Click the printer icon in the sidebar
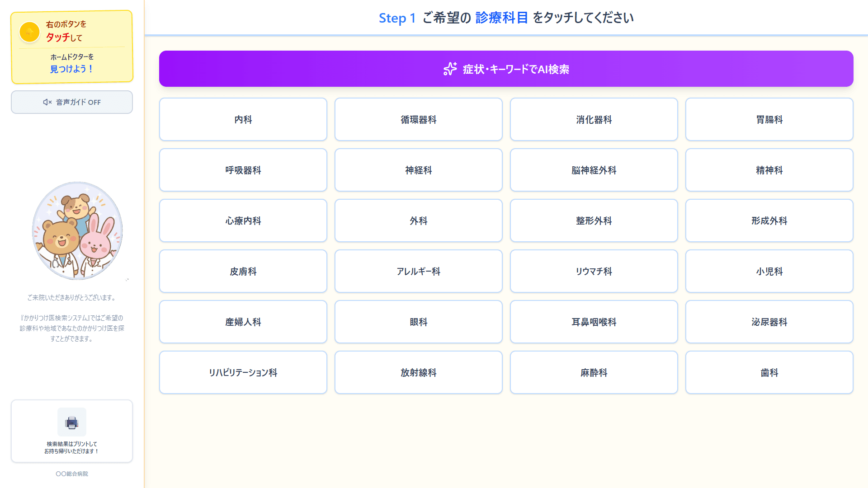Image resolution: width=868 pixels, height=488 pixels. pos(71,422)
